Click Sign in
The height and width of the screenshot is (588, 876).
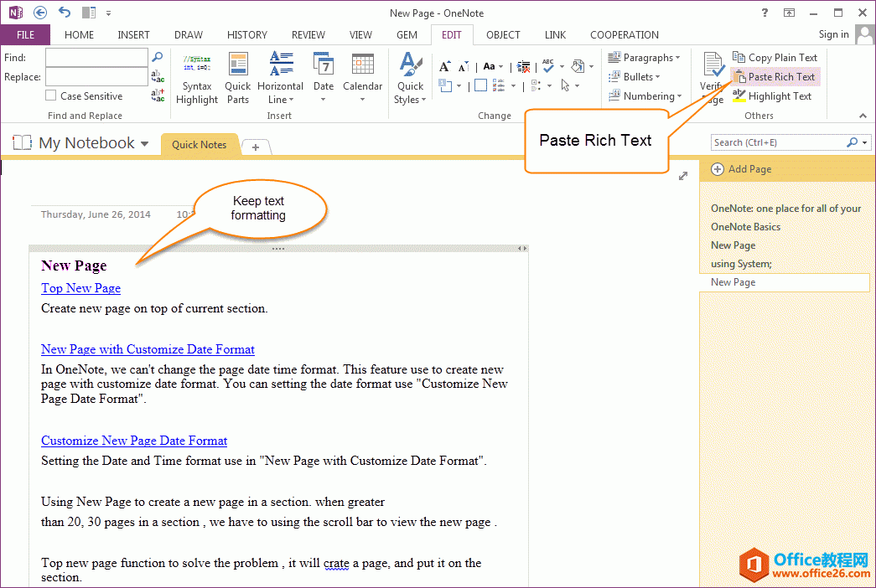pyautogui.click(x=833, y=34)
